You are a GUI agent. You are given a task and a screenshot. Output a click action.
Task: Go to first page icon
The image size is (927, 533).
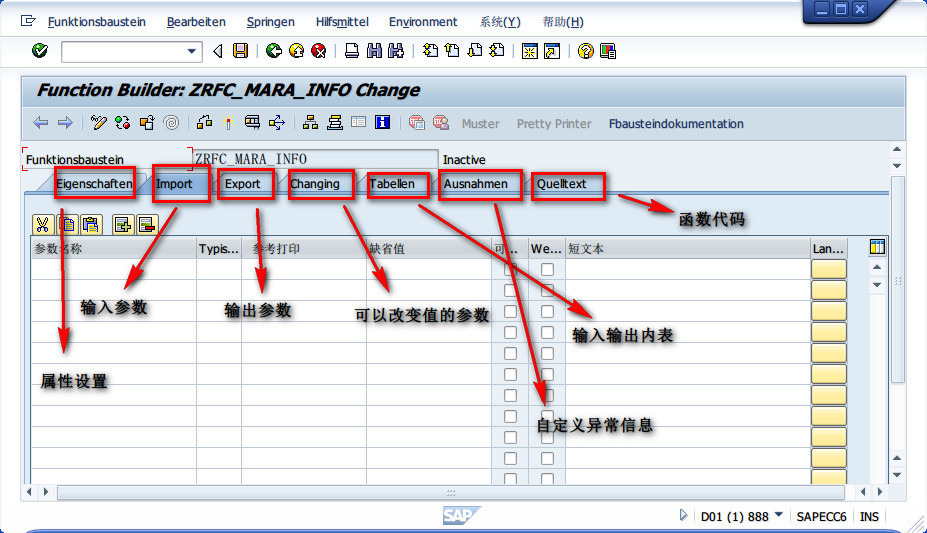(x=430, y=51)
